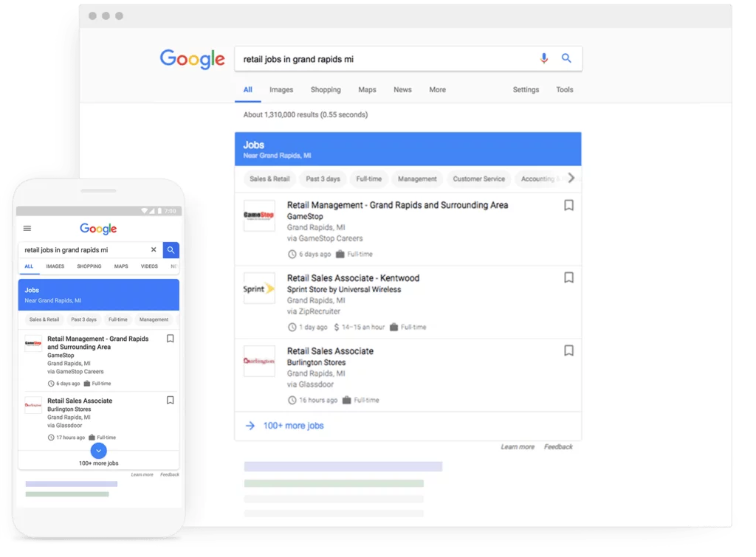Bookmark the desktop Retail Management GameStop job
The image size is (756, 557).
(568, 205)
